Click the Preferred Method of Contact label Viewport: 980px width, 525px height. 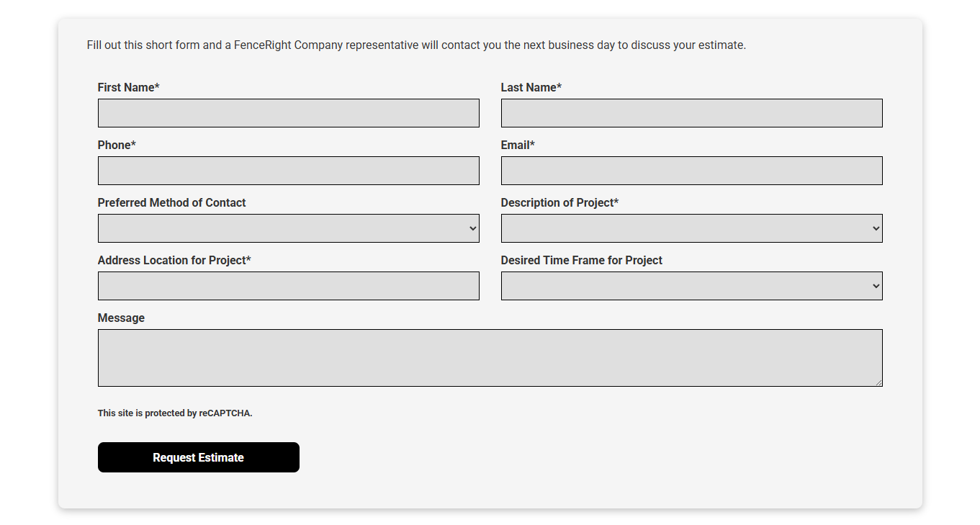171,202
